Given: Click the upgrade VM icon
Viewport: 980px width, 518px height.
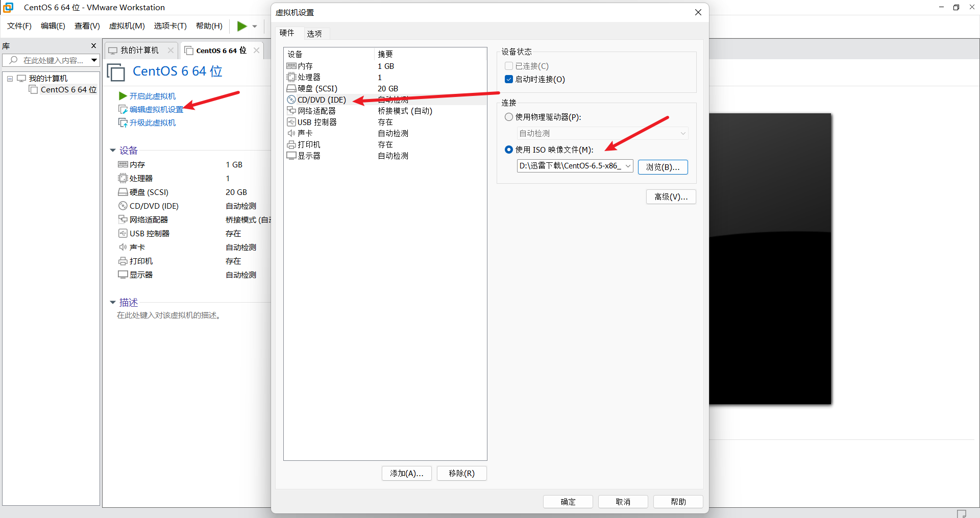Looking at the screenshot, I should pyautogui.click(x=123, y=122).
